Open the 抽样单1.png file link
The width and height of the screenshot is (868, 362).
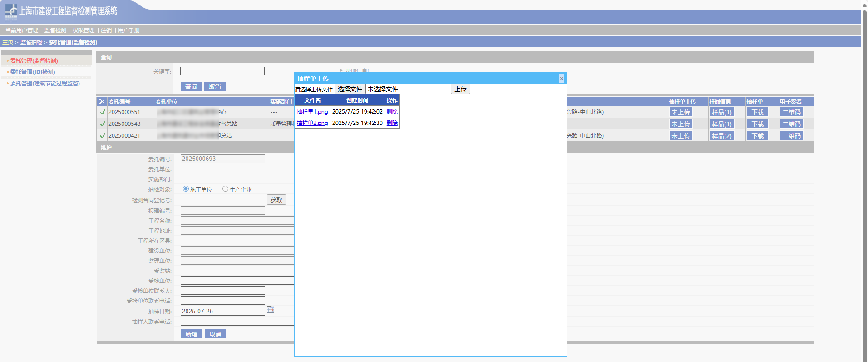[x=312, y=112]
